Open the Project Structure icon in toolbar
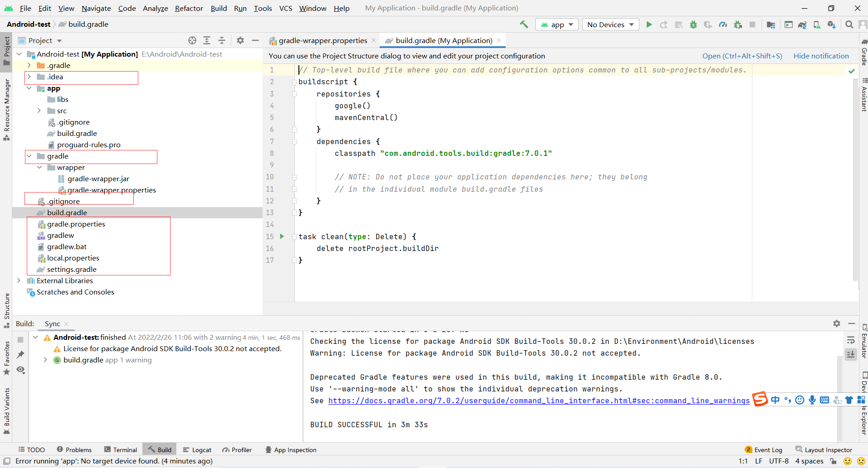The image size is (868, 468). pos(770,24)
